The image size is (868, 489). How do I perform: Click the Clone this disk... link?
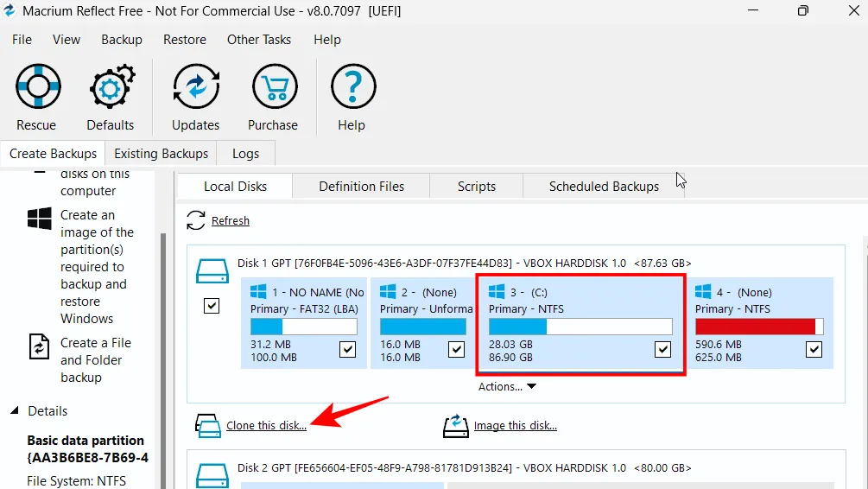click(266, 425)
